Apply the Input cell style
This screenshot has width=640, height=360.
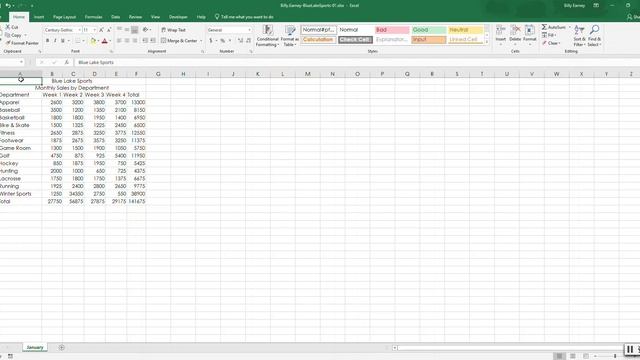coord(429,40)
